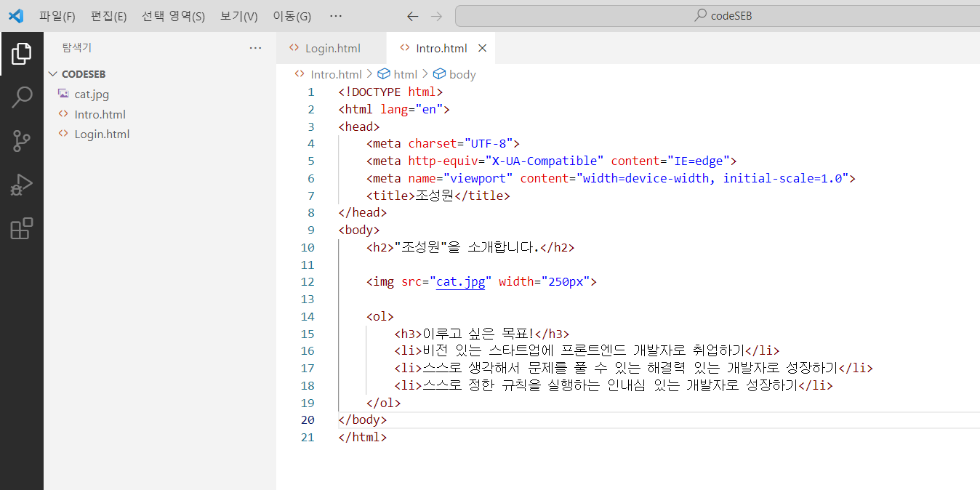
Task: Click body in the breadcrumb path
Action: 462,74
